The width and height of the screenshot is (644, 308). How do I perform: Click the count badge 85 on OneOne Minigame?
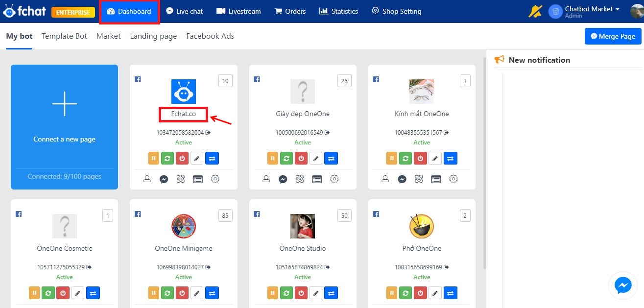click(x=225, y=215)
